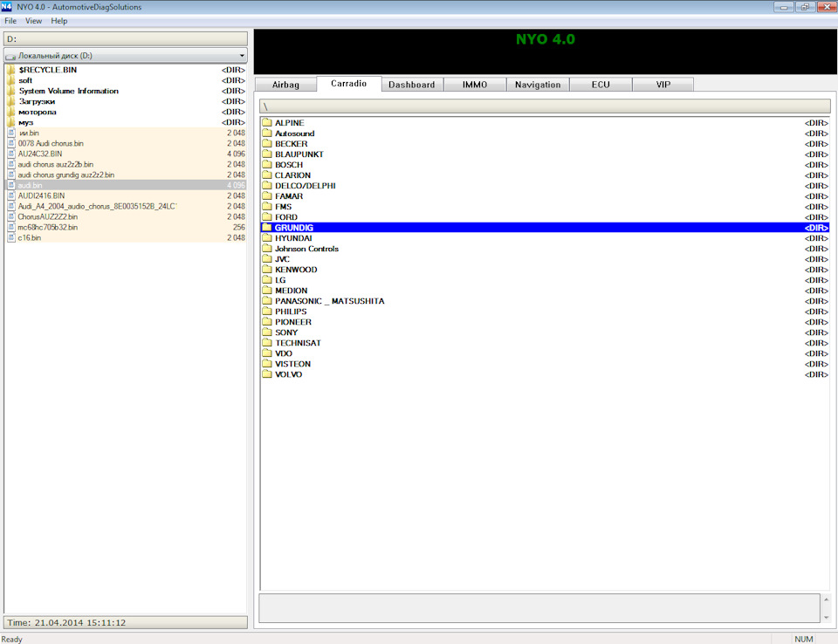This screenshot has height=644, width=838.
Task: Switch to the Airbag tab
Action: pyautogui.click(x=286, y=85)
